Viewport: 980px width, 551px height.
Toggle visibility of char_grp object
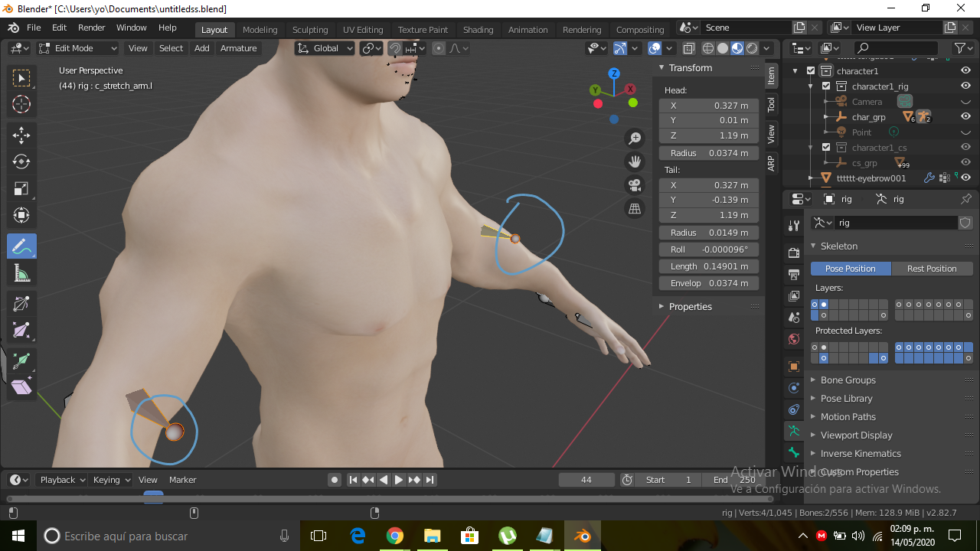pos(965,116)
